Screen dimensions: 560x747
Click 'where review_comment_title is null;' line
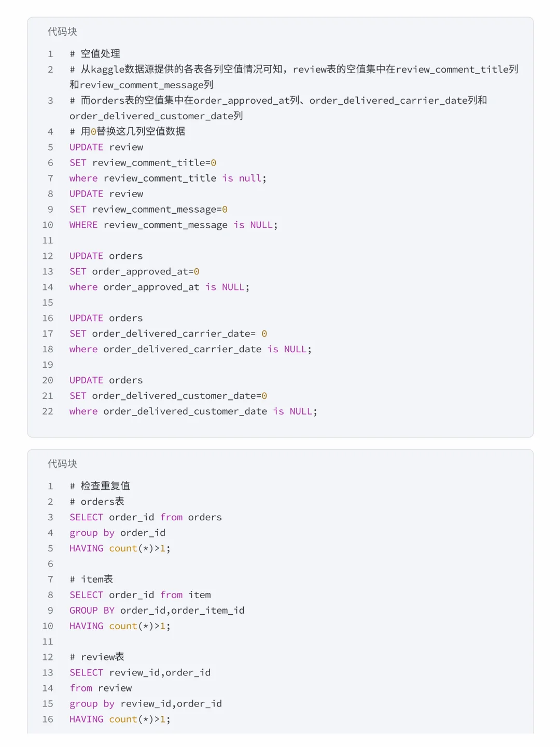(x=168, y=178)
